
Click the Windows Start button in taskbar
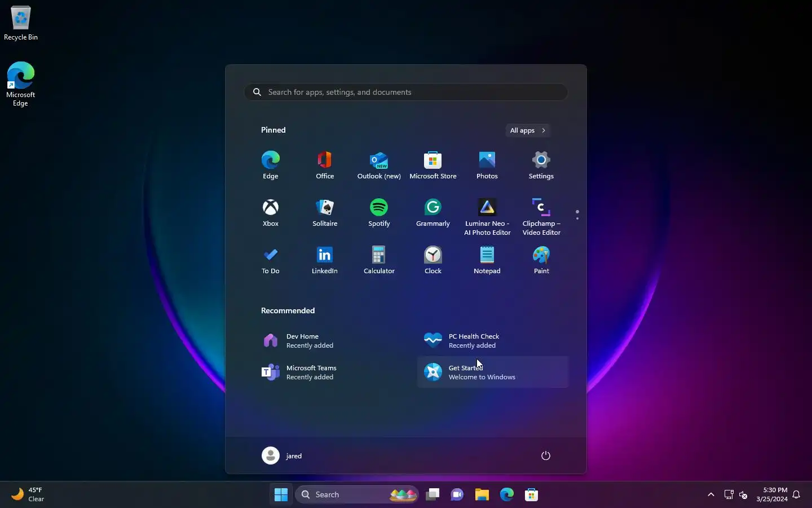(281, 494)
